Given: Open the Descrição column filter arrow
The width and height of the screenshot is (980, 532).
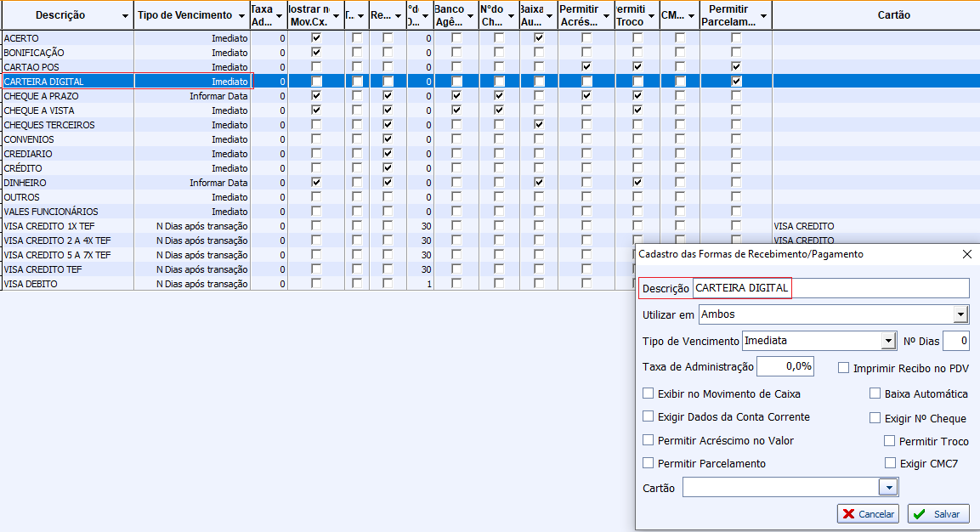Looking at the screenshot, I should (126, 16).
